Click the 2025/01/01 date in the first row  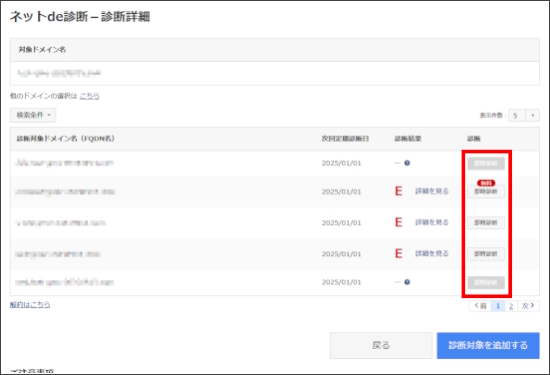pyautogui.click(x=341, y=163)
